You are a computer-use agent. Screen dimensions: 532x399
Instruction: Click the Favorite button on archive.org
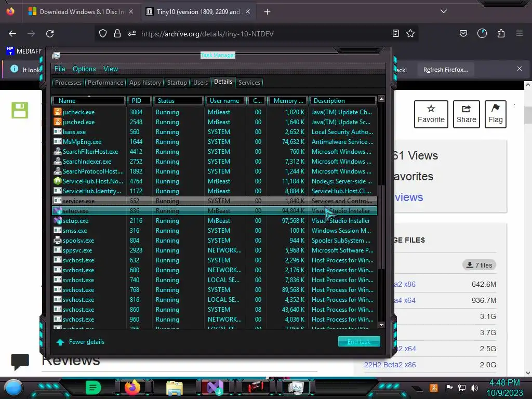(431, 114)
